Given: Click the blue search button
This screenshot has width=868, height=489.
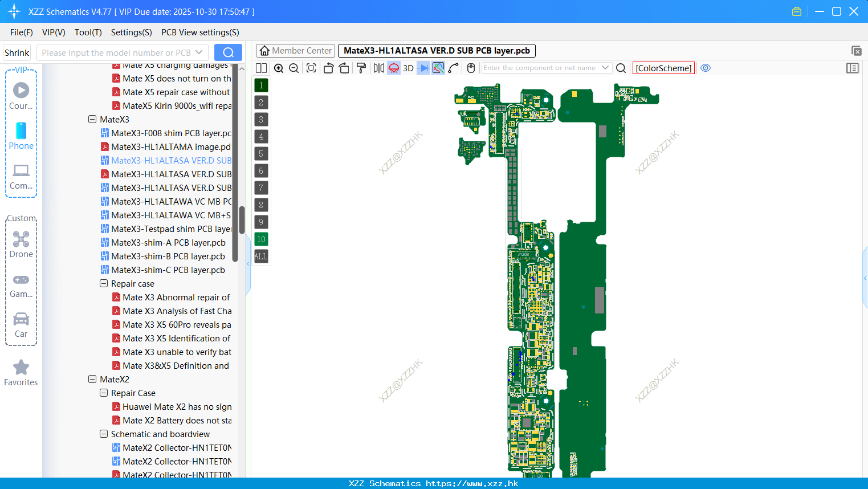Looking at the screenshot, I should tap(228, 52).
